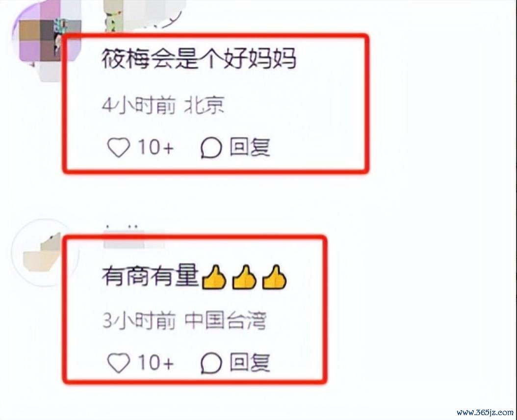The image size is (517, 420).
Task: Click the 北京 location label
Action: 204,105
